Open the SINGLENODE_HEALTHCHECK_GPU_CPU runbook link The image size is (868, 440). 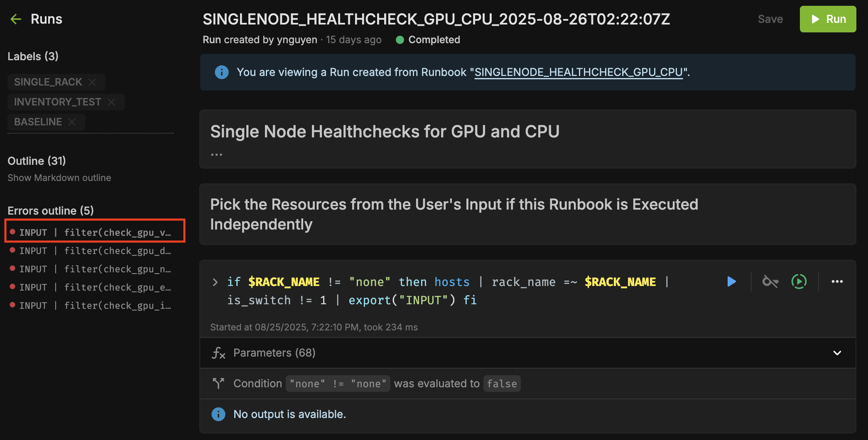tap(579, 72)
